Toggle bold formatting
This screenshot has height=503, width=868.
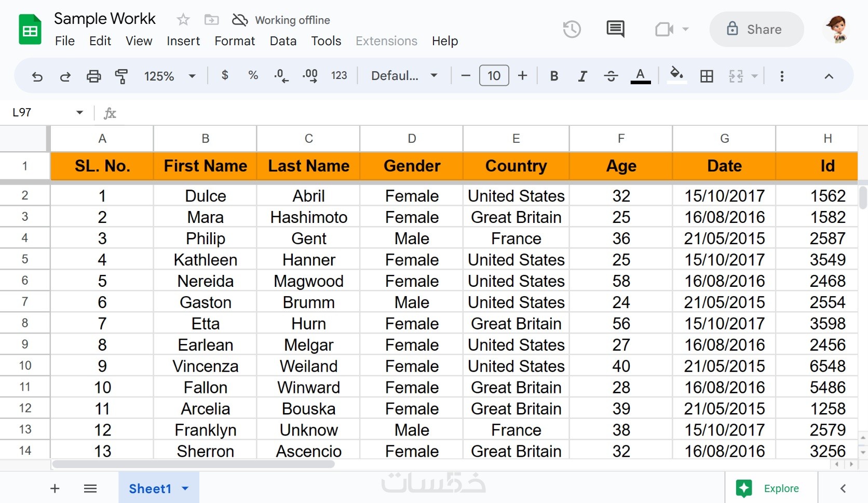(554, 76)
